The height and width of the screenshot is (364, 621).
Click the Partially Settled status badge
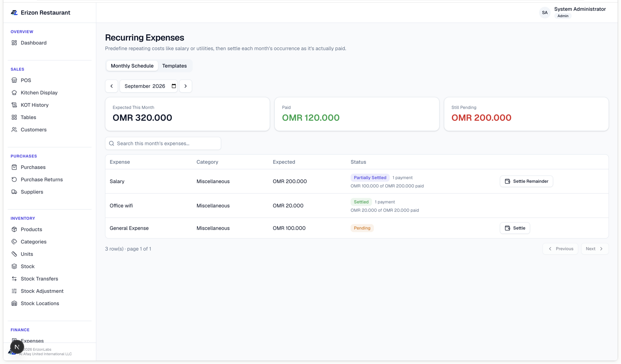pyautogui.click(x=370, y=178)
